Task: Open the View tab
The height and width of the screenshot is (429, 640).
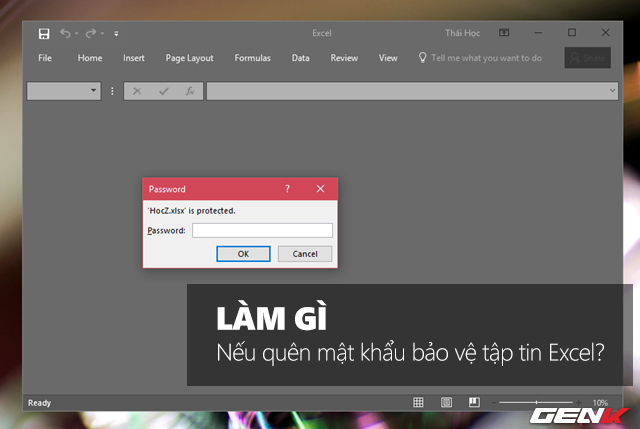Action: point(388,58)
